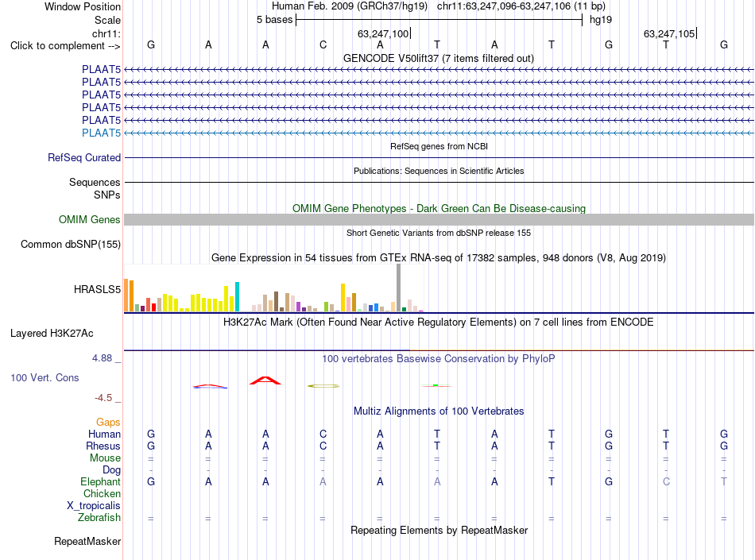This screenshot has height=560, width=755.
Task: Open 'Repeating Elements by RepeatMasker' title
Action: (x=439, y=530)
